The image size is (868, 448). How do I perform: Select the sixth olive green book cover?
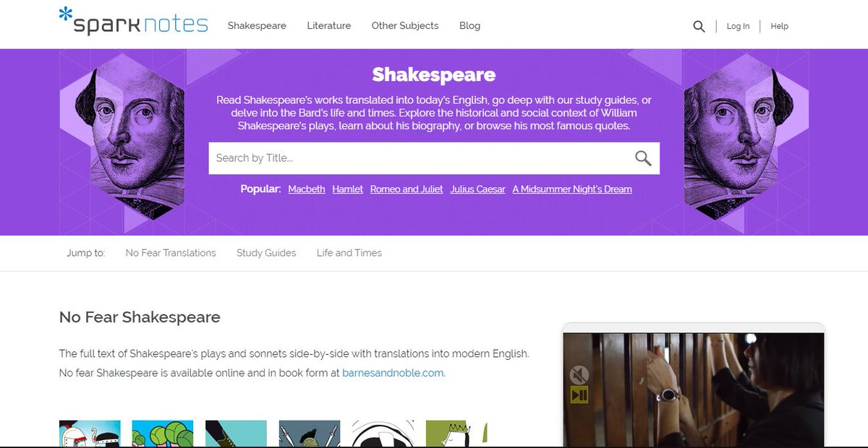(x=456, y=434)
